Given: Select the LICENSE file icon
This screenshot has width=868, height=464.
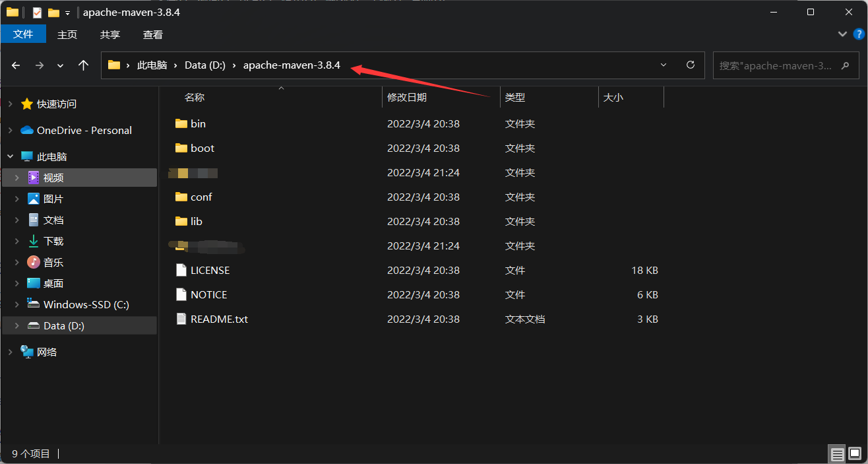Looking at the screenshot, I should pos(181,270).
